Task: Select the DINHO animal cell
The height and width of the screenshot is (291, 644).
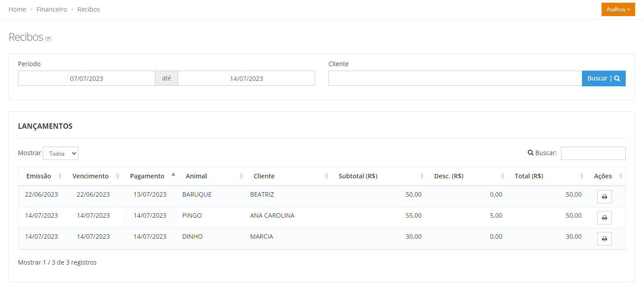Action: [192, 236]
